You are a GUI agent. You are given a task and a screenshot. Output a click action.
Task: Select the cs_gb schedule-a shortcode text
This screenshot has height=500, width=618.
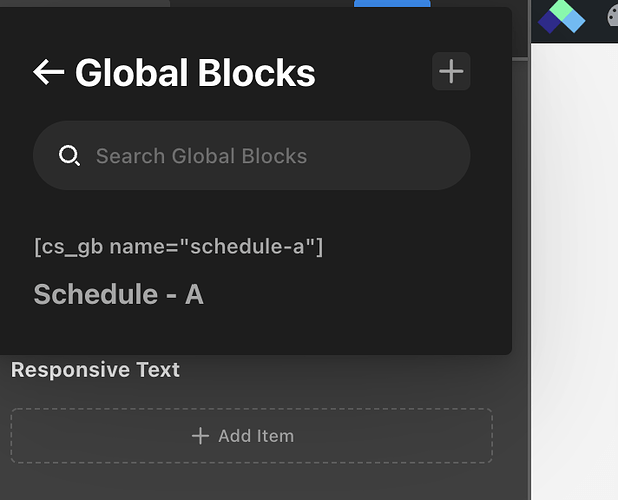coord(178,245)
